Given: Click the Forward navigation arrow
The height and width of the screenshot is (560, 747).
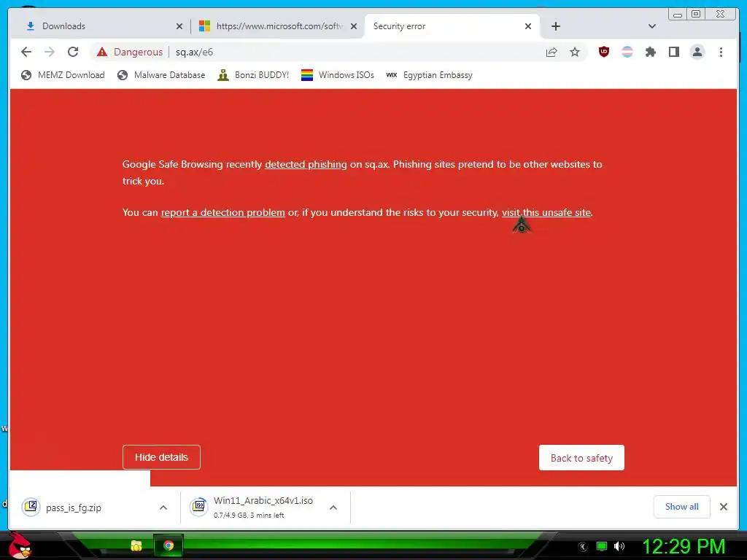Looking at the screenshot, I should tap(50, 52).
